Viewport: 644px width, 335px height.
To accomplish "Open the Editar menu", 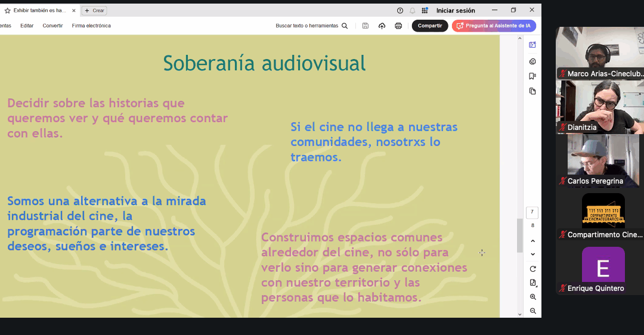I will tap(27, 26).
